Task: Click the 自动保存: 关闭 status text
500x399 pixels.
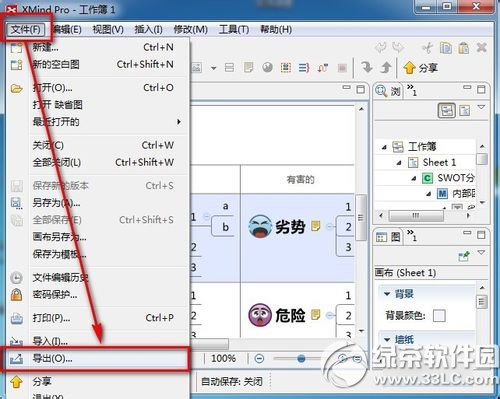Action: pos(232,381)
